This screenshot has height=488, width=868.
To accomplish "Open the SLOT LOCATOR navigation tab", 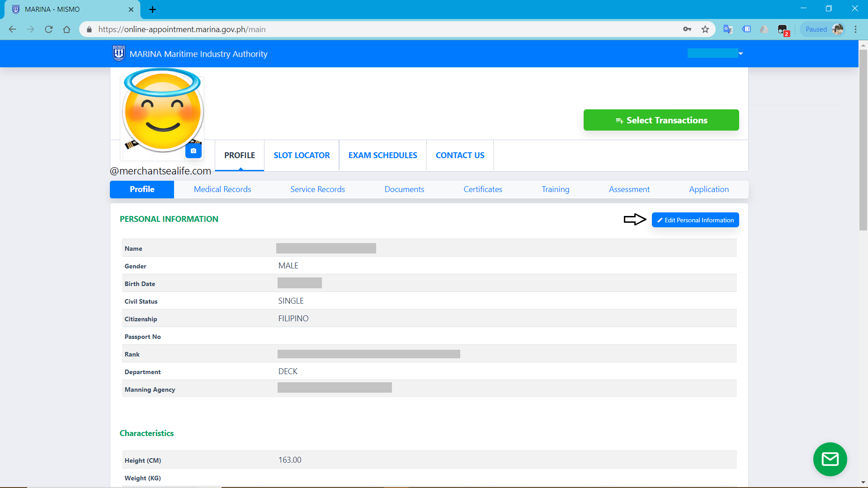I will pos(302,155).
